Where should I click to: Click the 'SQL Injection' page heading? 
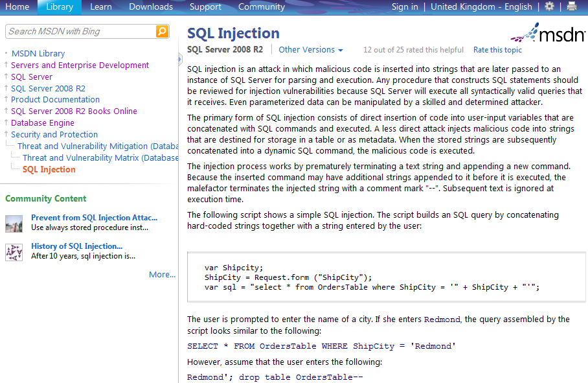[233, 34]
